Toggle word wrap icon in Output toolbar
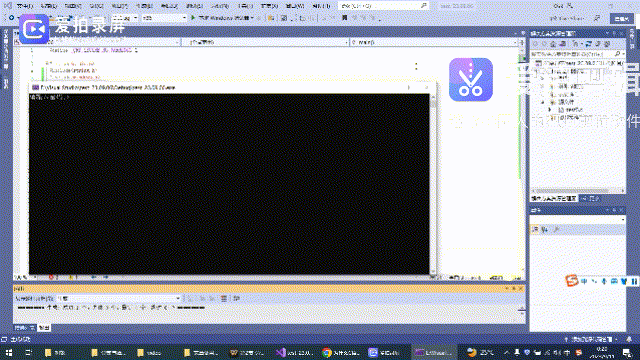 point(236,298)
